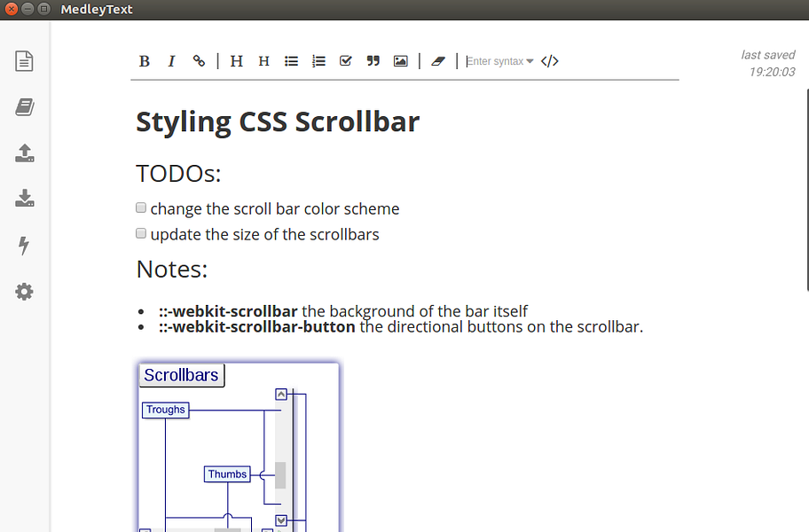The image size is (809, 532).
Task: Click the lightning bolt icon in sidebar
Action: tap(24, 246)
